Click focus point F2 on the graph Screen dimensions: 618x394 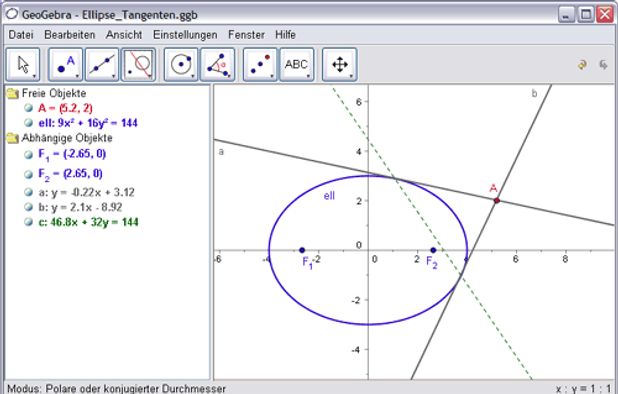pos(433,250)
